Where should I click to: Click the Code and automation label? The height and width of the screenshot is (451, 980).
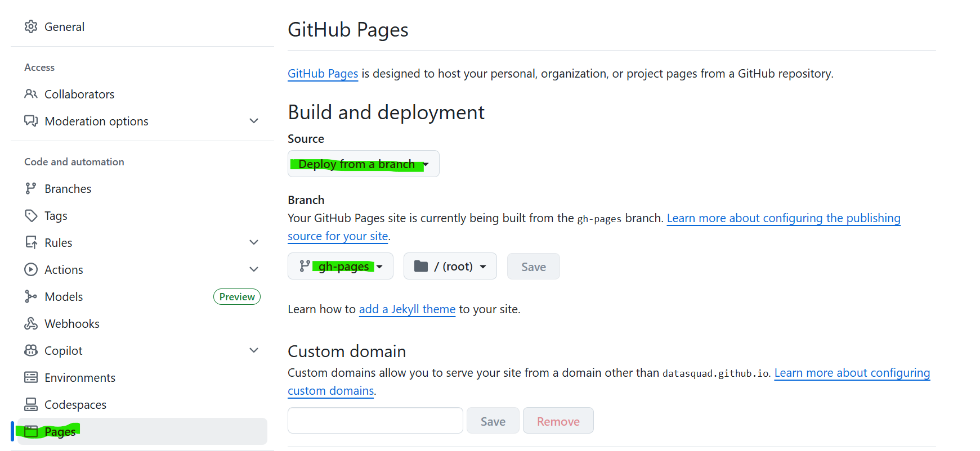(x=74, y=162)
